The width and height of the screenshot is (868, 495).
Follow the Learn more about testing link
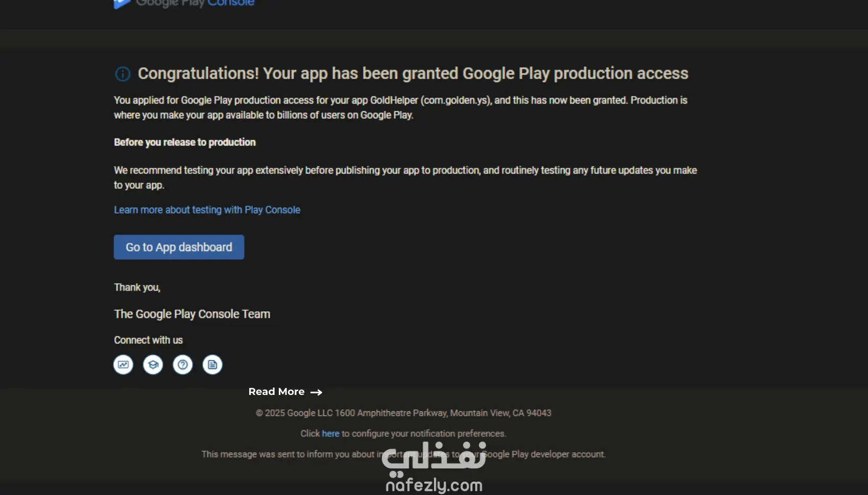(207, 210)
